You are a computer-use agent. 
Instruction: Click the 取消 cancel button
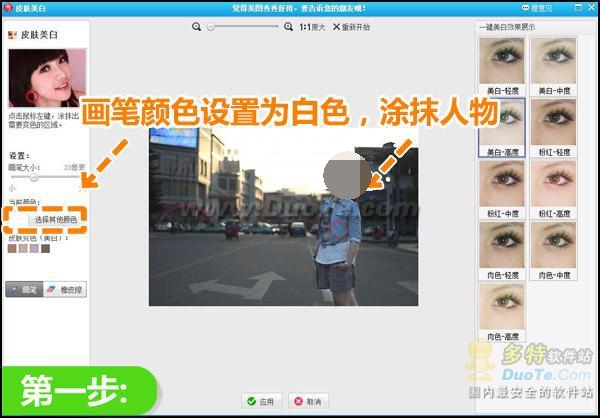[x=308, y=401]
